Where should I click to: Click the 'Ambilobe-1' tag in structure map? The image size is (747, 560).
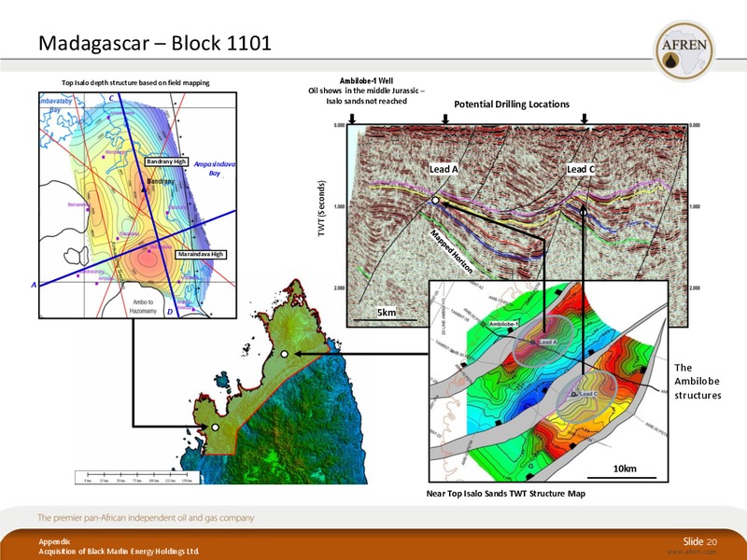point(503,324)
